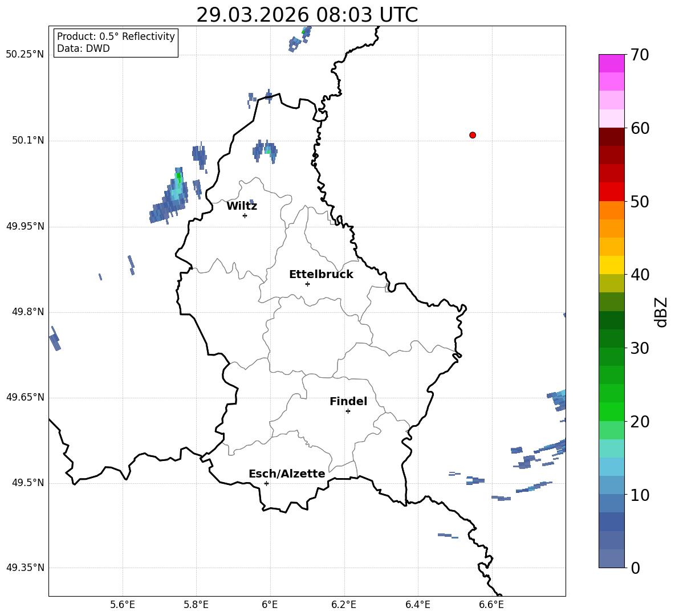
Task: Click the red radar site dot
Action: [x=473, y=135]
